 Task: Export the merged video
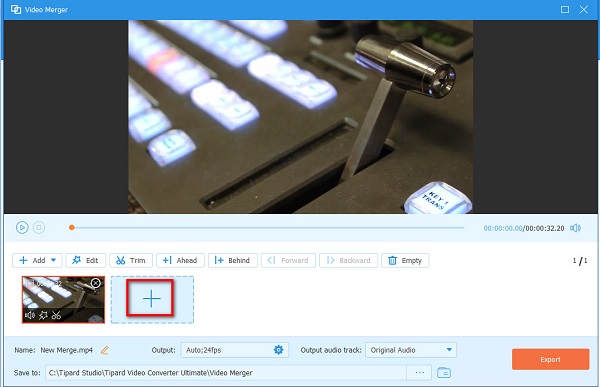point(550,359)
